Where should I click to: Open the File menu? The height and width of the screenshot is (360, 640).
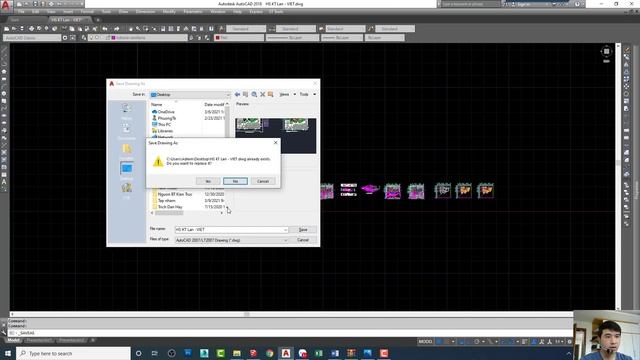21,12
